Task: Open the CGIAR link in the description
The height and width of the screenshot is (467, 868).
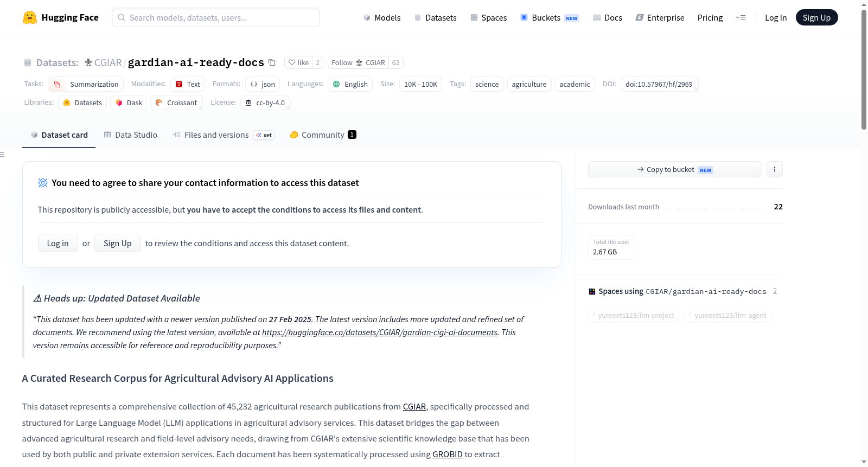Action: [414, 407]
